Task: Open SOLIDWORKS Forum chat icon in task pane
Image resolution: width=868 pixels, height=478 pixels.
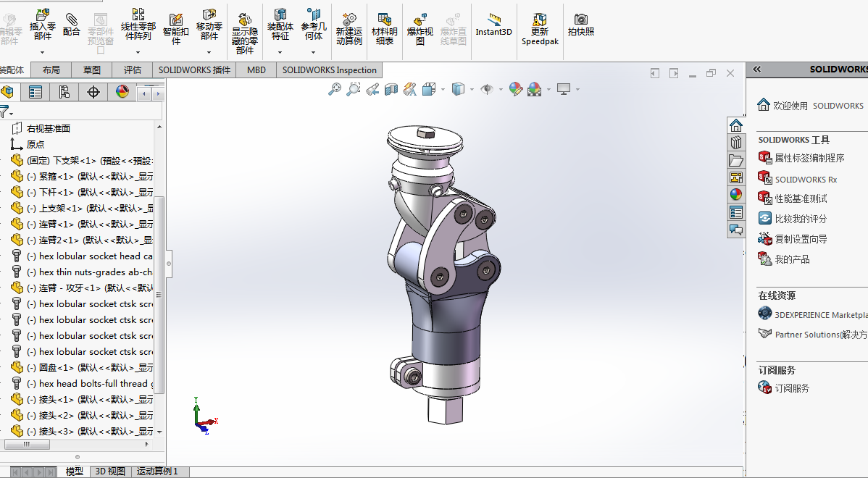Action: (735, 229)
